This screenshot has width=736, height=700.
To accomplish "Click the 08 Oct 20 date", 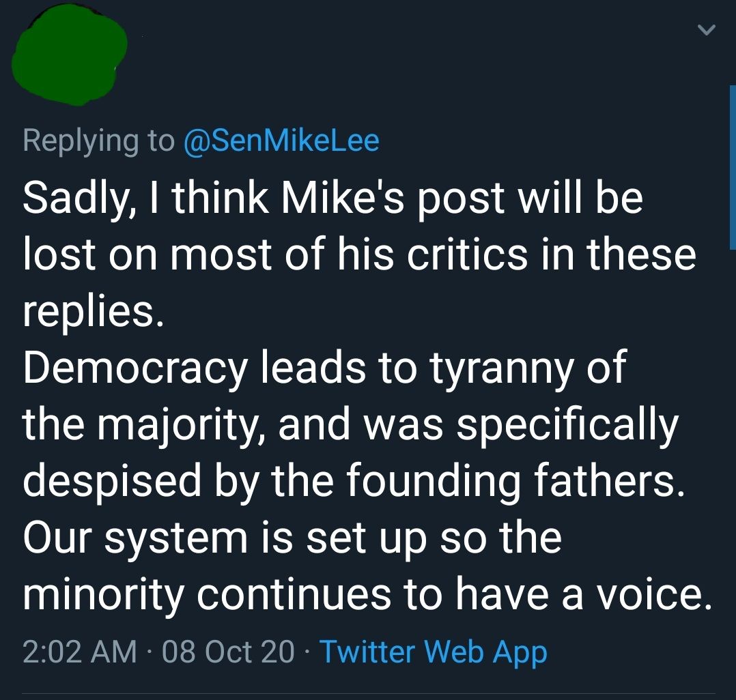I will pyautogui.click(x=229, y=652).
